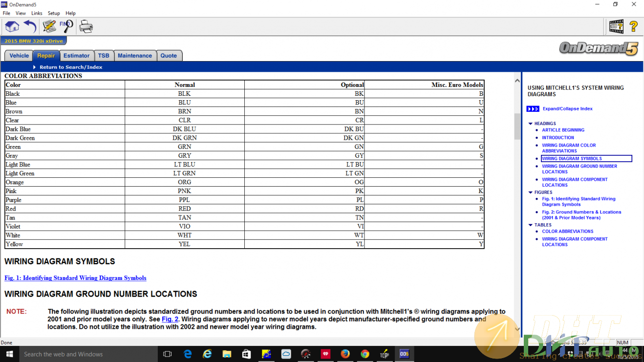Viewport: 644px width, 362px height.
Task: Click the article's vertical scrollbar thumb
Action: coord(517,126)
